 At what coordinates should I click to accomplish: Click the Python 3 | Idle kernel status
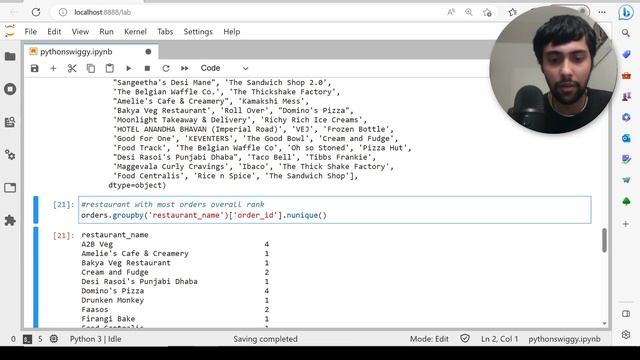96,339
